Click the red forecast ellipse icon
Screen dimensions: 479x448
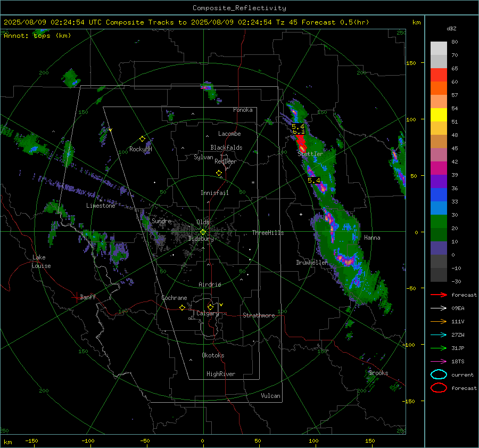click(x=439, y=388)
